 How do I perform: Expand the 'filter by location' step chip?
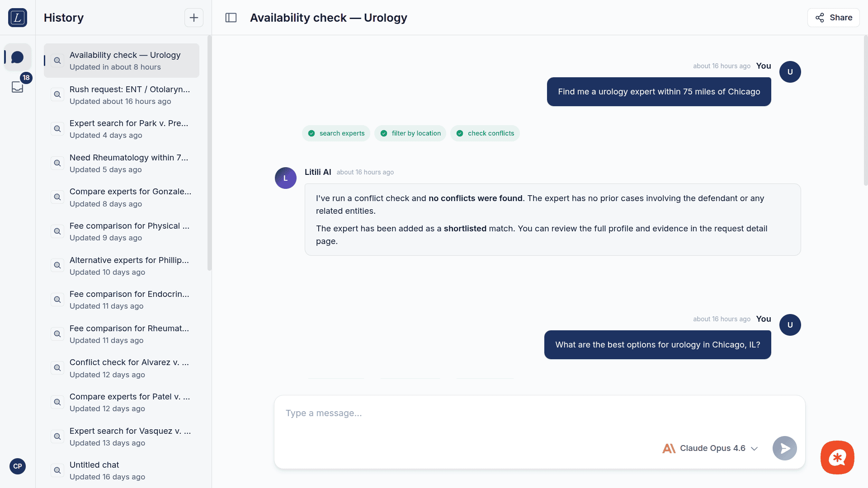coord(410,133)
